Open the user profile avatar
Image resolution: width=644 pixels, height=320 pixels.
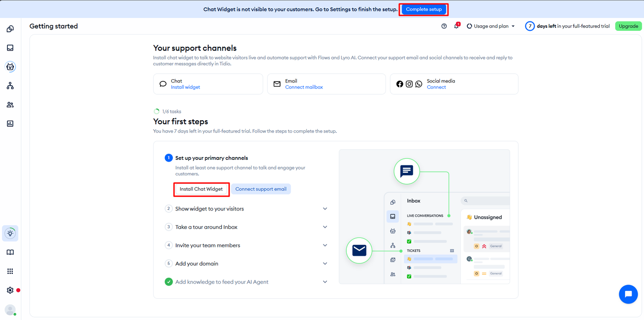click(x=10, y=310)
